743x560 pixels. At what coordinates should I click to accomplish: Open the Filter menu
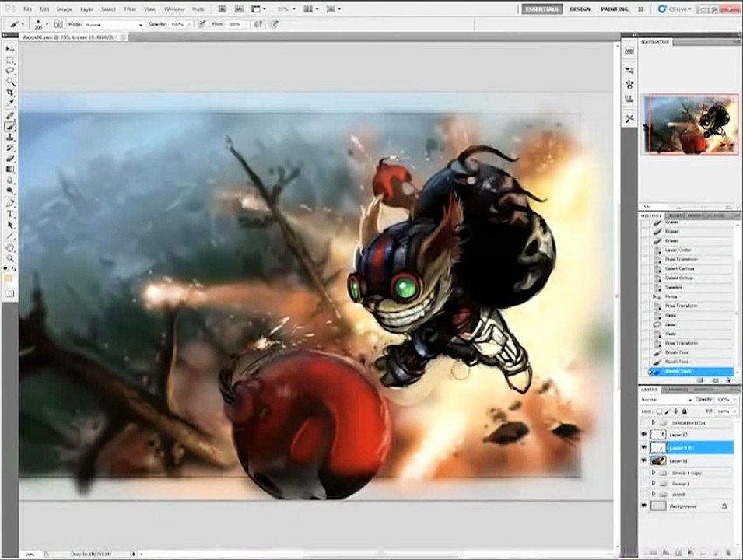pyautogui.click(x=130, y=9)
